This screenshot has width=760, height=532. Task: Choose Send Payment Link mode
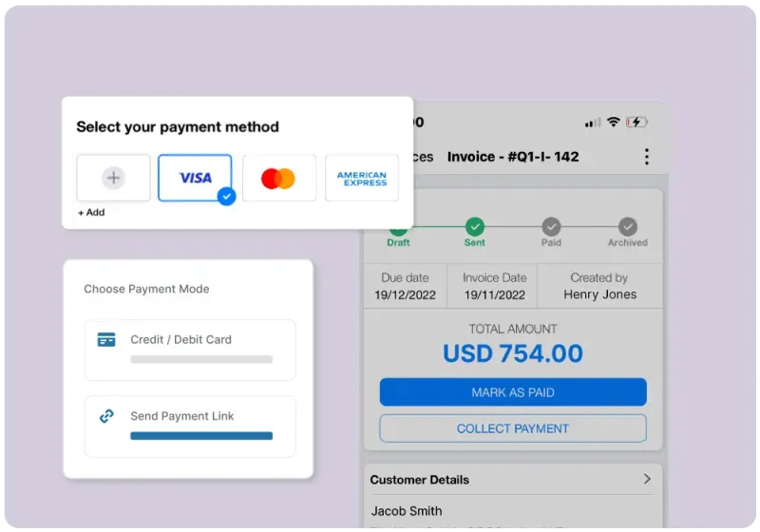(190, 427)
